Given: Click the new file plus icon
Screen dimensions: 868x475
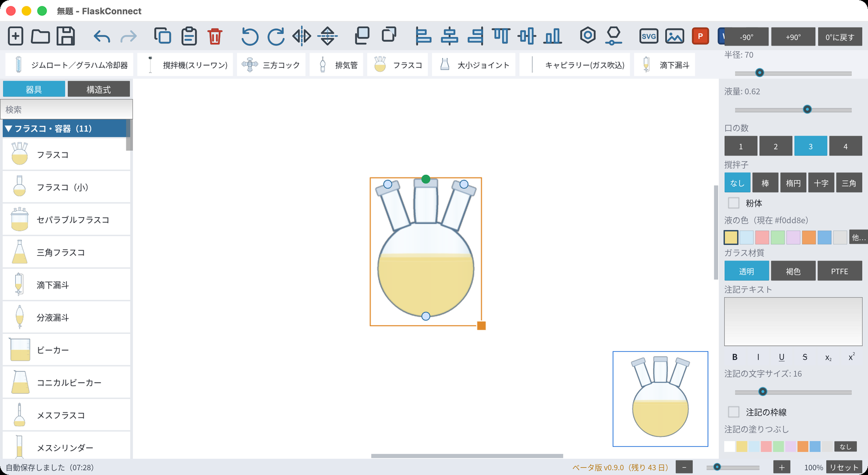Looking at the screenshot, I should coord(16,36).
